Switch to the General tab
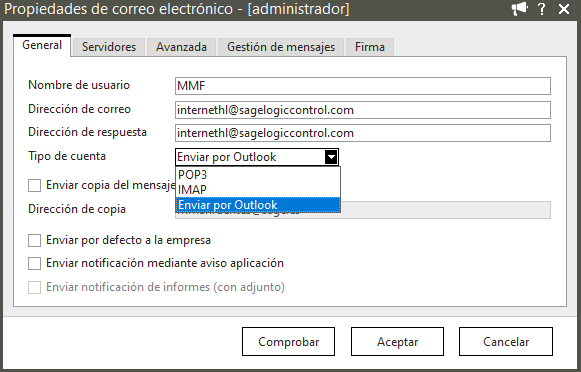This screenshot has width=581, height=372. click(42, 45)
